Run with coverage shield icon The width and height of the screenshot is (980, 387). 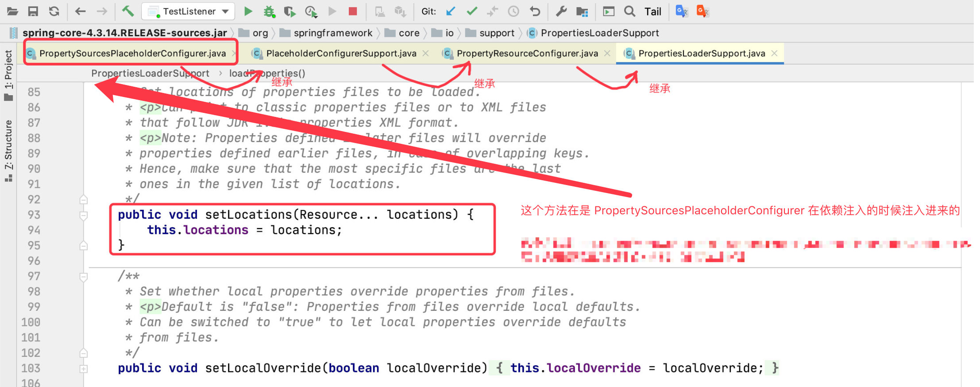click(x=289, y=11)
